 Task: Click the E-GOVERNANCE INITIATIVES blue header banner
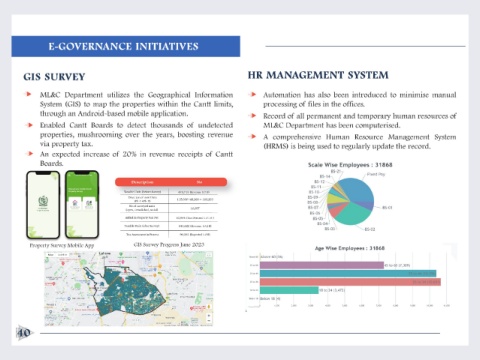[x=126, y=46]
